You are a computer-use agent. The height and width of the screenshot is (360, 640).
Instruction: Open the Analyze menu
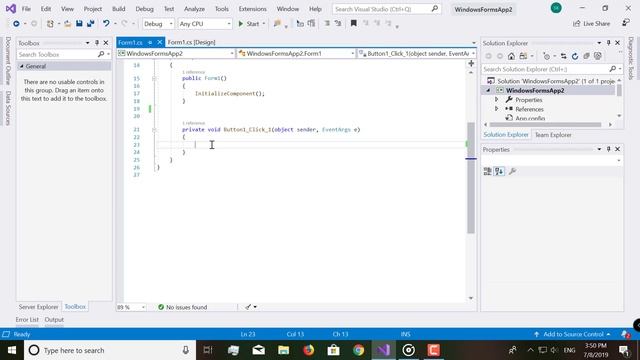194,9
